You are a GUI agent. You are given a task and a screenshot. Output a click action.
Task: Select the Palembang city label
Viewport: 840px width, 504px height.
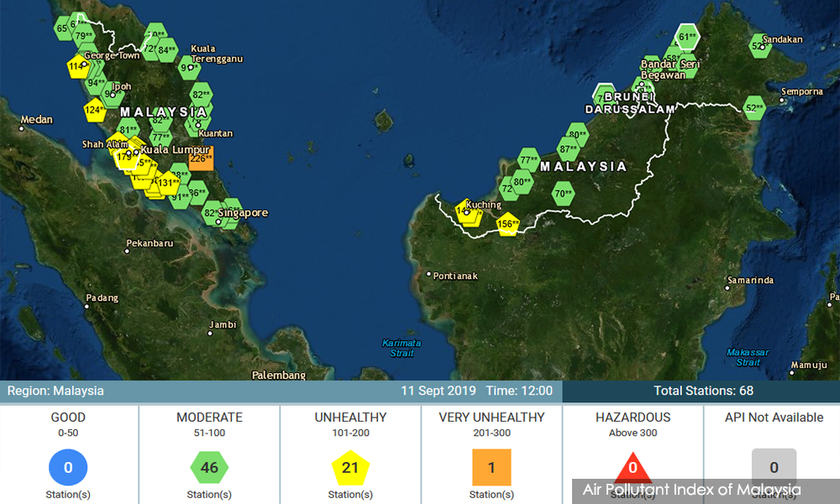click(x=279, y=375)
